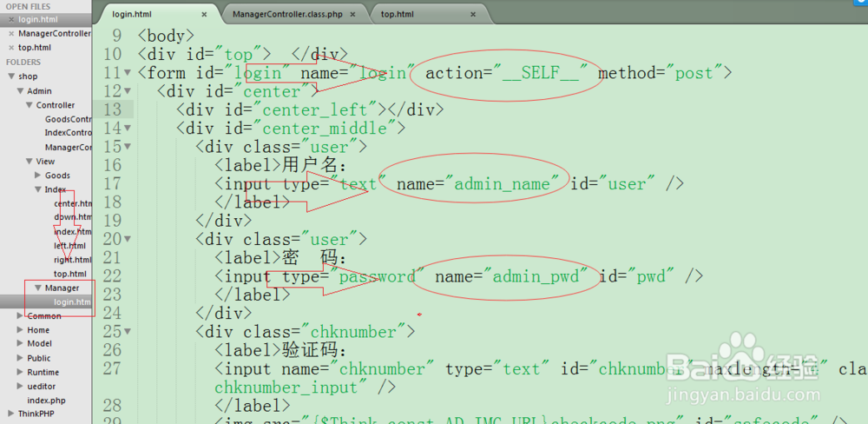
Task: Click line number 13 in gutter
Action: point(112,109)
